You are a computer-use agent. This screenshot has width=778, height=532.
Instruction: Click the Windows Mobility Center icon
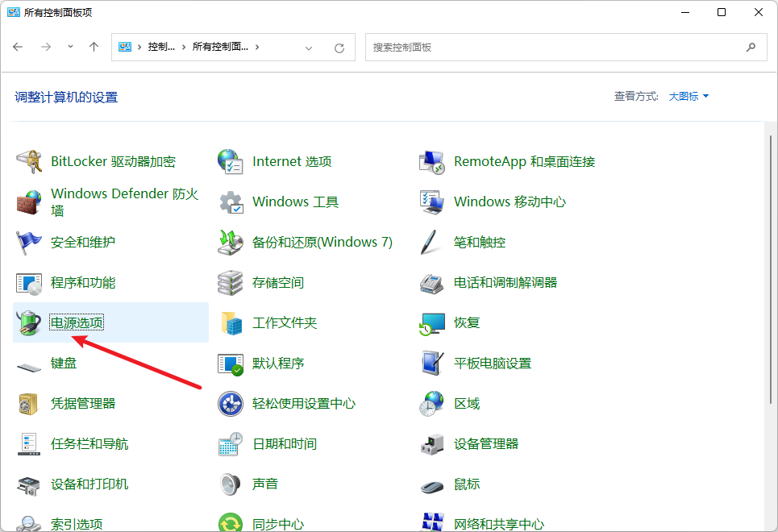click(x=431, y=202)
